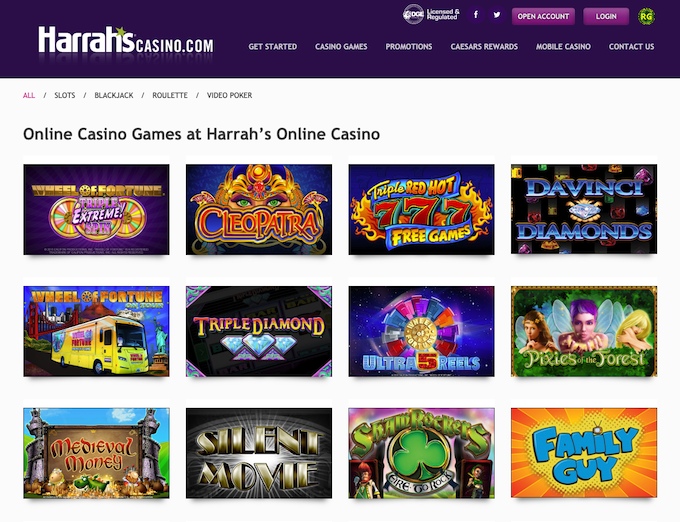The width and height of the screenshot is (680, 522).
Task: Filter games by Slots category
Action: [x=65, y=95]
